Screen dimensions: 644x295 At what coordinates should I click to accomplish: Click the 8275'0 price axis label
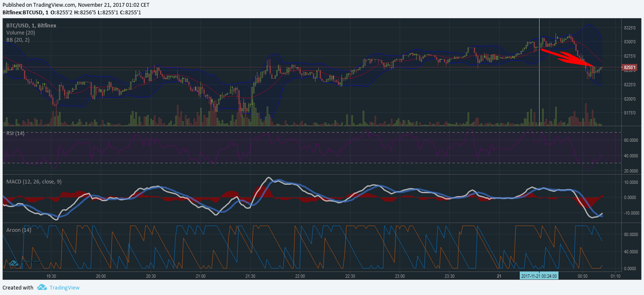click(x=630, y=56)
